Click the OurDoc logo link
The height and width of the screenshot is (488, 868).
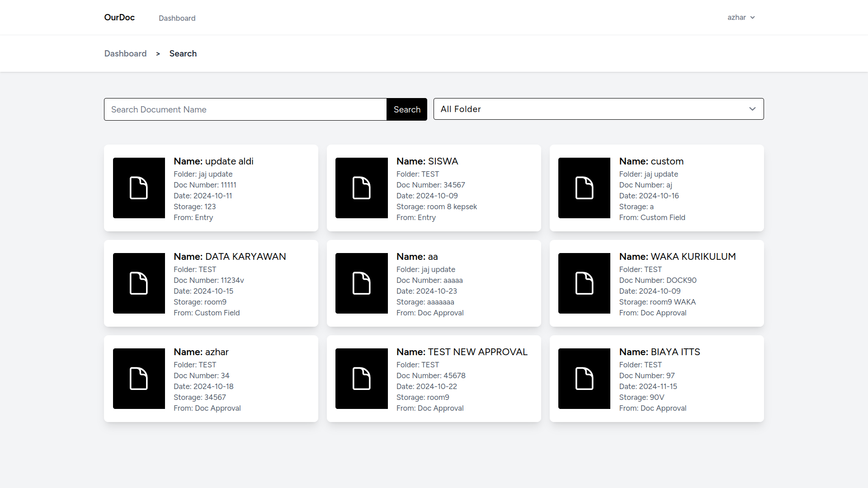click(119, 17)
